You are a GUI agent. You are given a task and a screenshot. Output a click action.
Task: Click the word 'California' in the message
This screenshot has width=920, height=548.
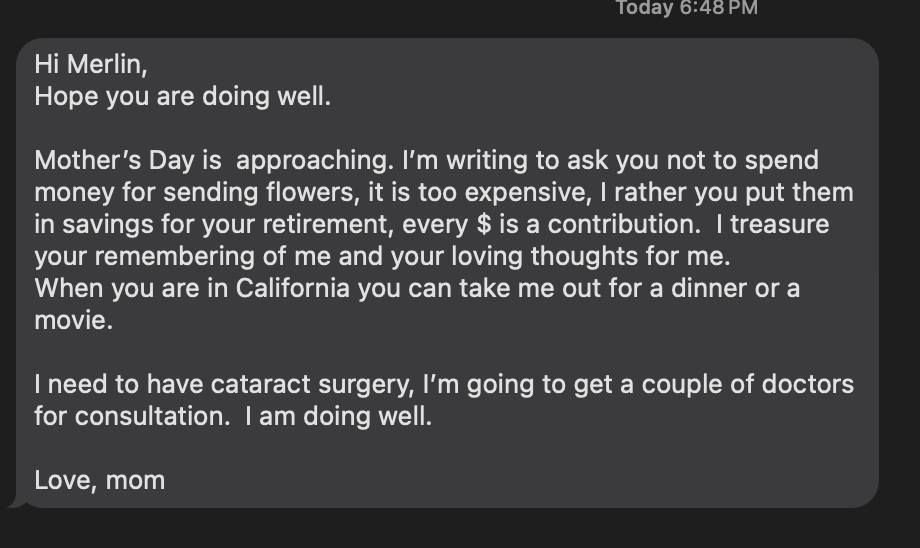pyautogui.click(x=293, y=288)
